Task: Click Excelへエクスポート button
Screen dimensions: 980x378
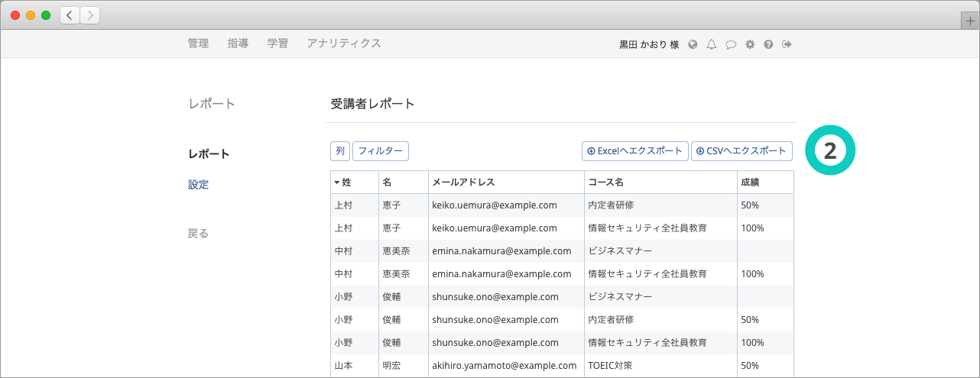Action: 634,151
